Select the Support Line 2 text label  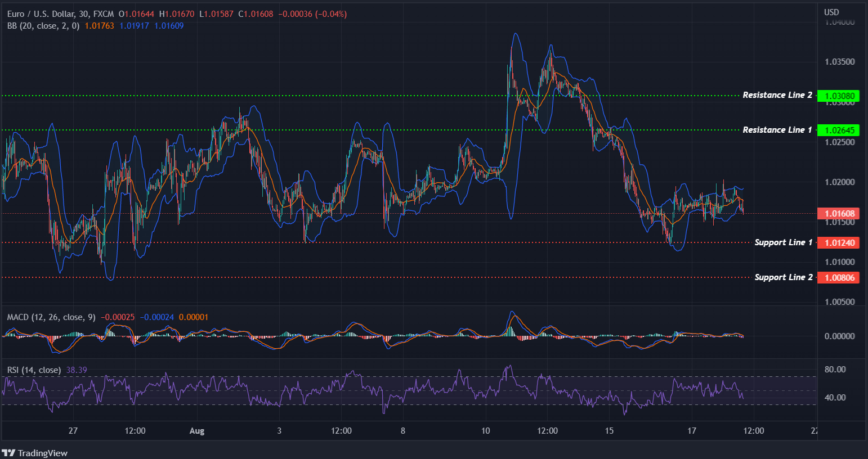point(783,277)
